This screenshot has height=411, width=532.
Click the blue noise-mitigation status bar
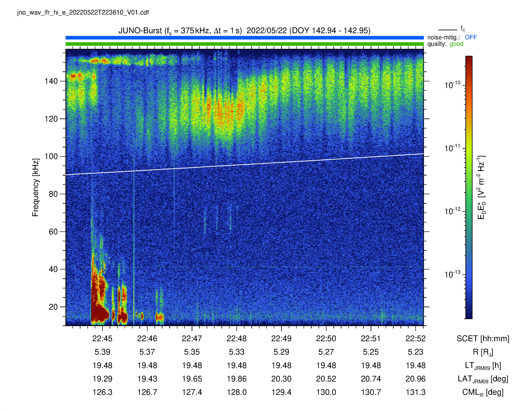click(245, 38)
